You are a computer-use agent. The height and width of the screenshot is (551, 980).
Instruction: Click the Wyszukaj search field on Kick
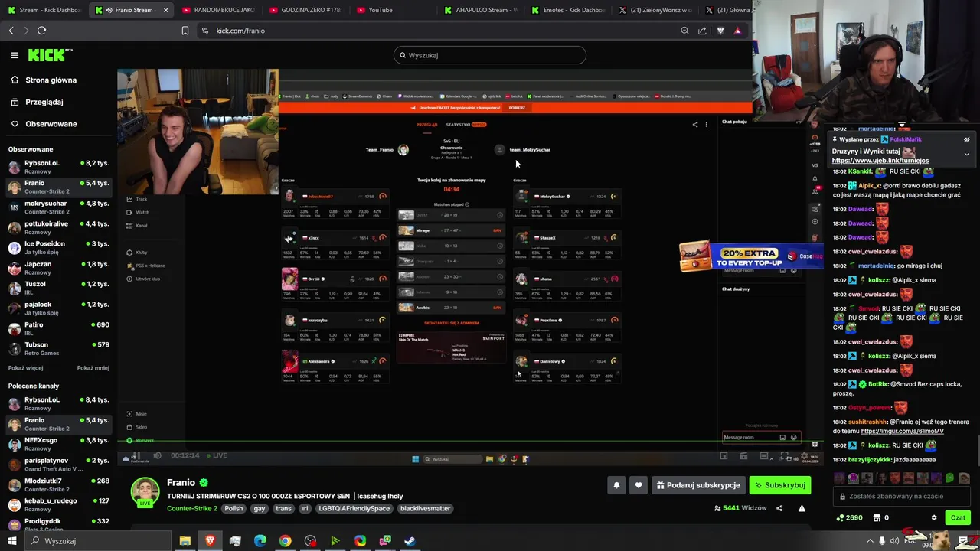490,55
